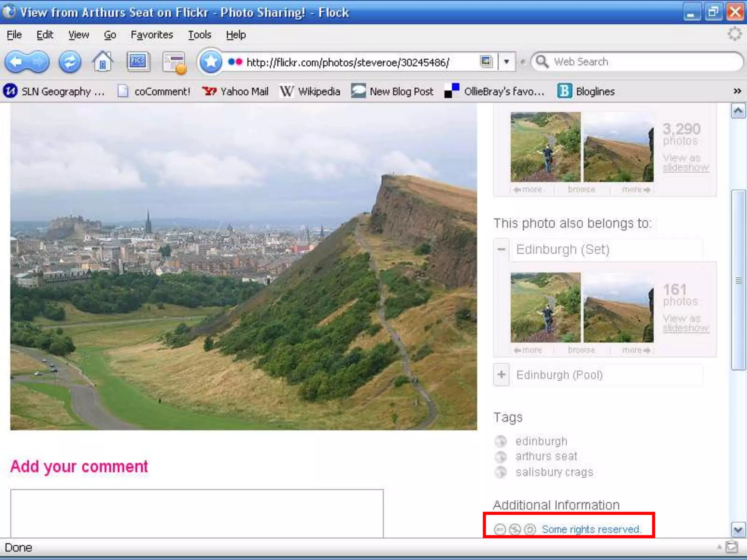
Task: Open the address bar history dropdown
Action: tap(506, 62)
